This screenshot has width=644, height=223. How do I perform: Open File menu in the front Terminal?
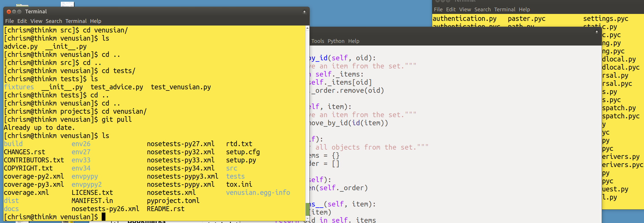[x=9, y=21]
